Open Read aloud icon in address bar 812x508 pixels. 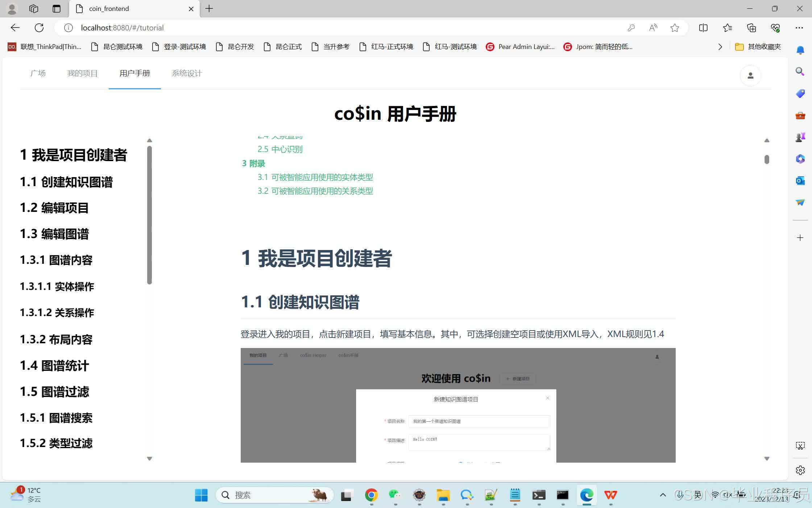pyautogui.click(x=653, y=28)
